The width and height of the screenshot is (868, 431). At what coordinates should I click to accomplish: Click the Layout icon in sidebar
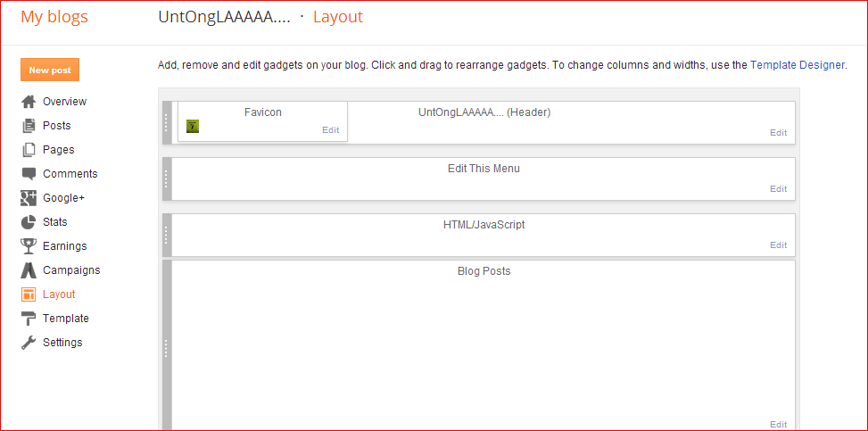[29, 294]
